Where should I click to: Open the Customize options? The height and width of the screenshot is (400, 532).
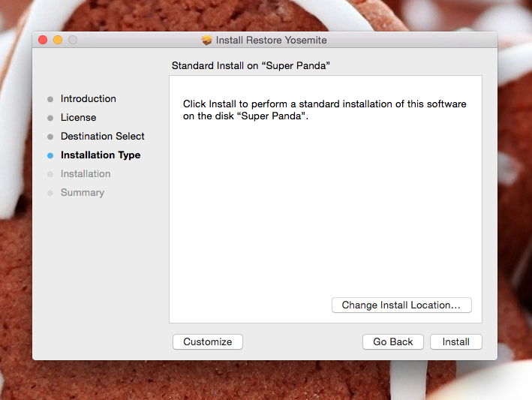(208, 341)
